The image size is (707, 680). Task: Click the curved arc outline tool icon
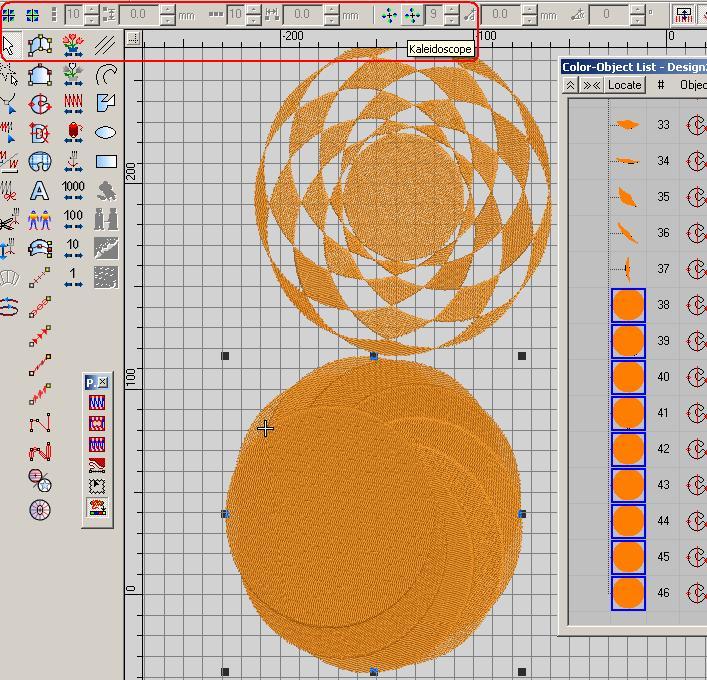pos(106,74)
